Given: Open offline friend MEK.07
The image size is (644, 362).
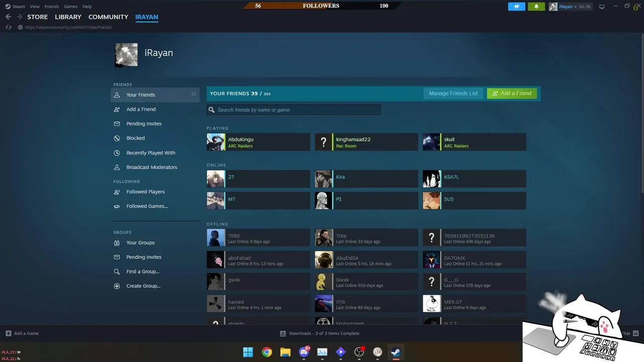Looking at the screenshot, I should point(474,304).
